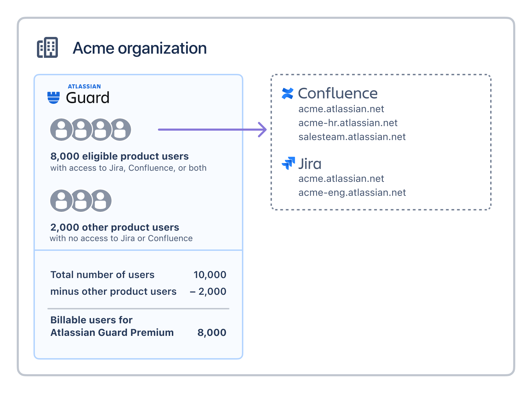This screenshot has height=393, width=532.
Task: Click the 'Total number of users' label
Action: coord(102,275)
